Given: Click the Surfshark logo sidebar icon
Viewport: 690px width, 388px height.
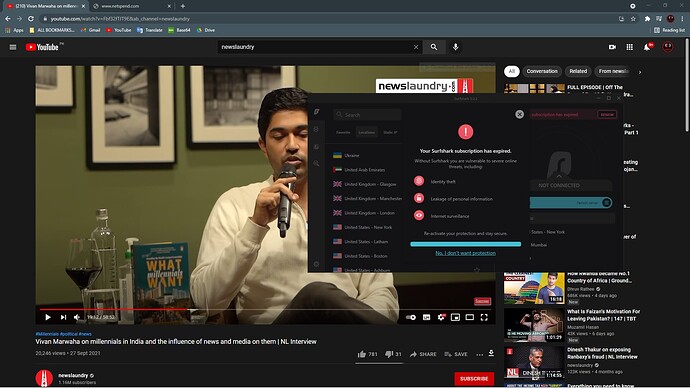Looking at the screenshot, I should pos(316,112).
